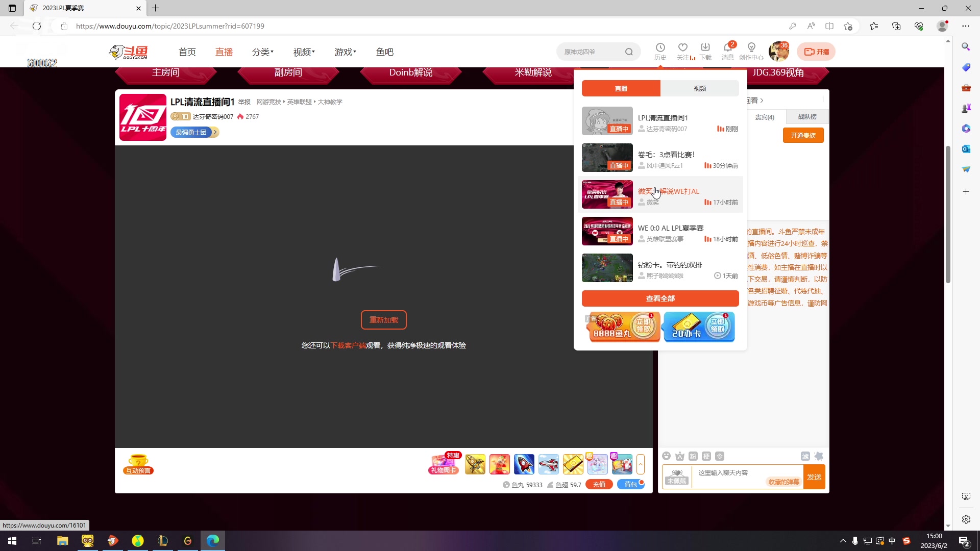Click the 开播 start streaming button

tap(816, 52)
